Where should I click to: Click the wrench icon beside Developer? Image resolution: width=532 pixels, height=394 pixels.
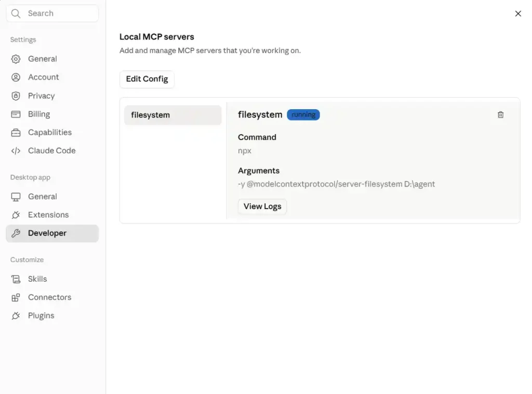[x=16, y=233]
